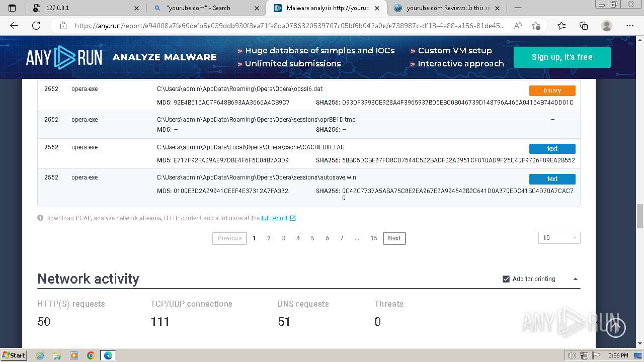The width and height of the screenshot is (644, 362).
Task: Open the full report link
Action: (x=274, y=218)
